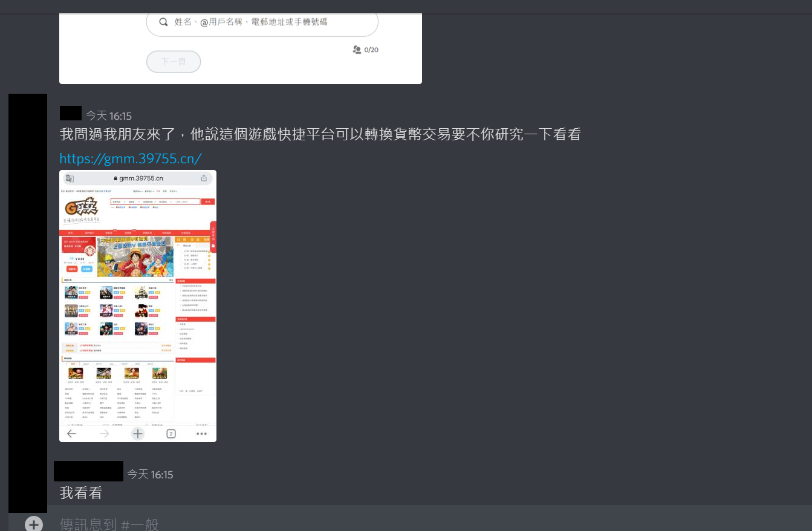
Task: Click the plus attachment button beside message box
Action: [34, 524]
